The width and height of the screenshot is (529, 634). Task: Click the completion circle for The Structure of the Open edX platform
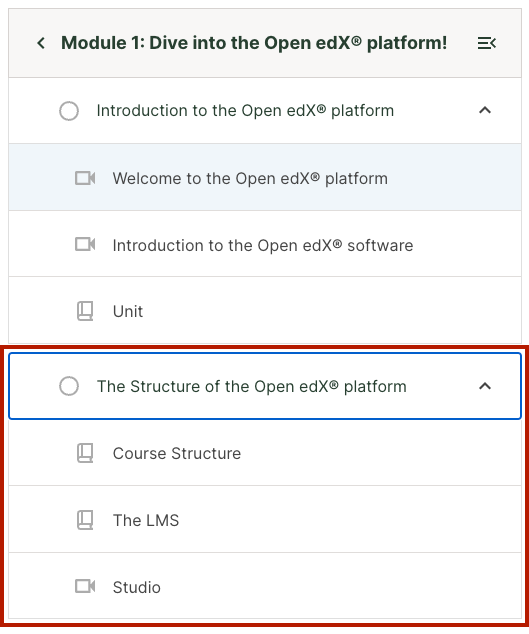coord(69,386)
